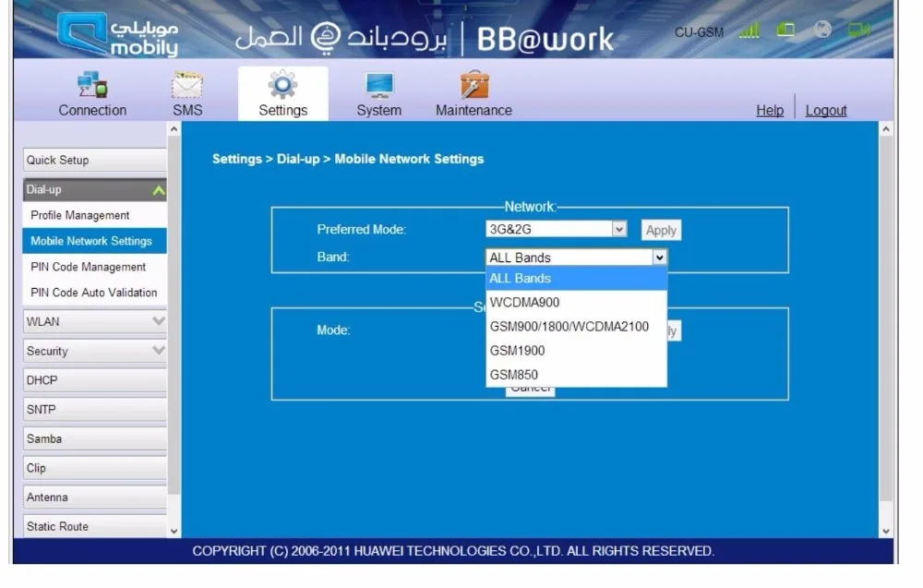
Task: Open Static Route in sidebar
Action: (95, 527)
